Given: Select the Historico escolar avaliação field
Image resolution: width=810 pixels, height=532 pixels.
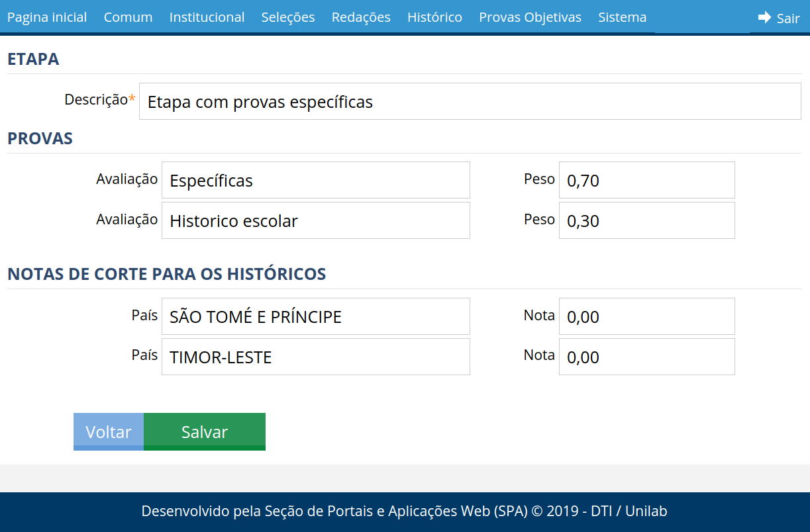Looking at the screenshot, I should (x=315, y=220).
